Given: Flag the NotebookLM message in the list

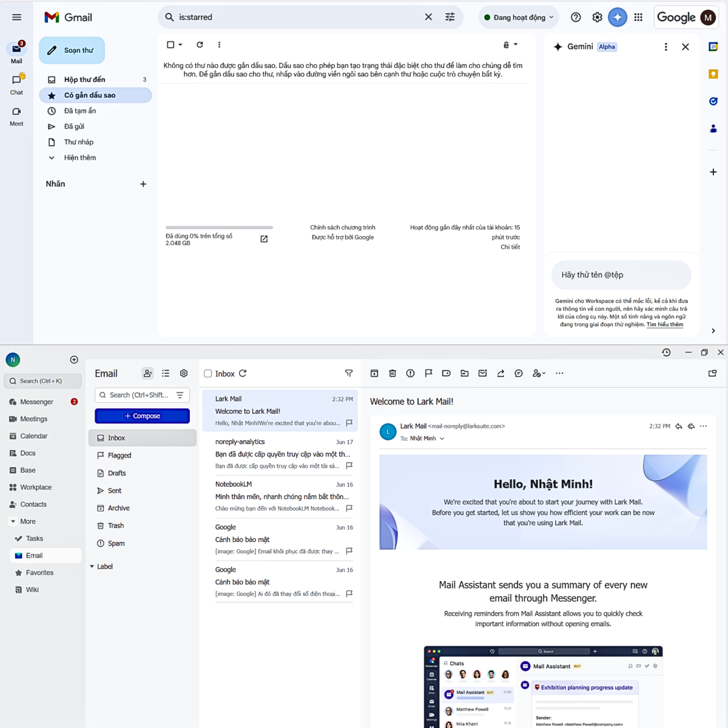Looking at the screenshot, I should coord(349,508).
